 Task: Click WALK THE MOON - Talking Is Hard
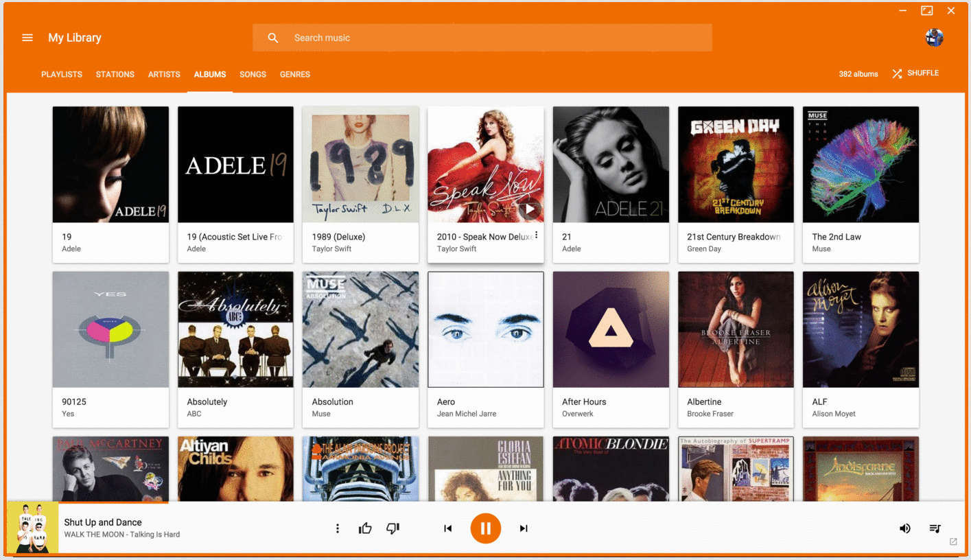[x=122, y=535]
